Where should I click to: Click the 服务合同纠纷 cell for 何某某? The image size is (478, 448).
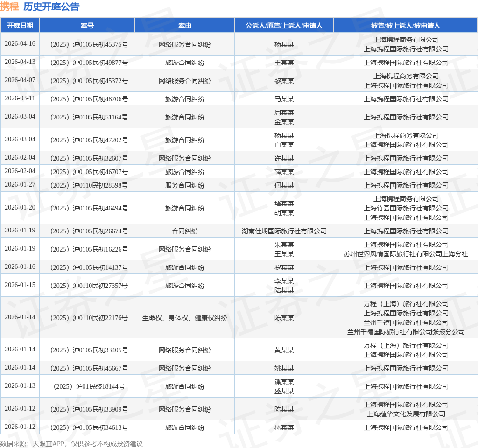click(185, 185)
